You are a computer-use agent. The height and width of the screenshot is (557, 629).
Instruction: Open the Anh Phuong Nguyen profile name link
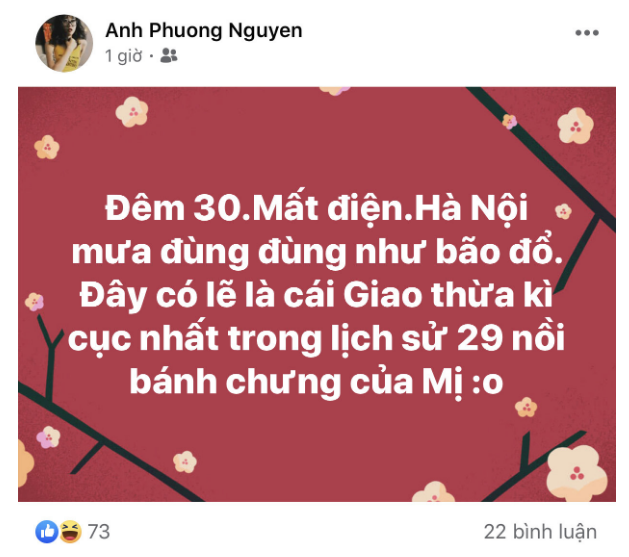pos(204,30)
